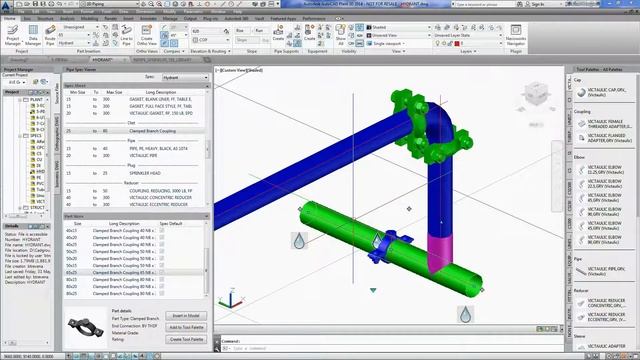Viewport: 640px width, 360px height.
Task: Collapse the PLANT tree node
Action: [20, 100]
